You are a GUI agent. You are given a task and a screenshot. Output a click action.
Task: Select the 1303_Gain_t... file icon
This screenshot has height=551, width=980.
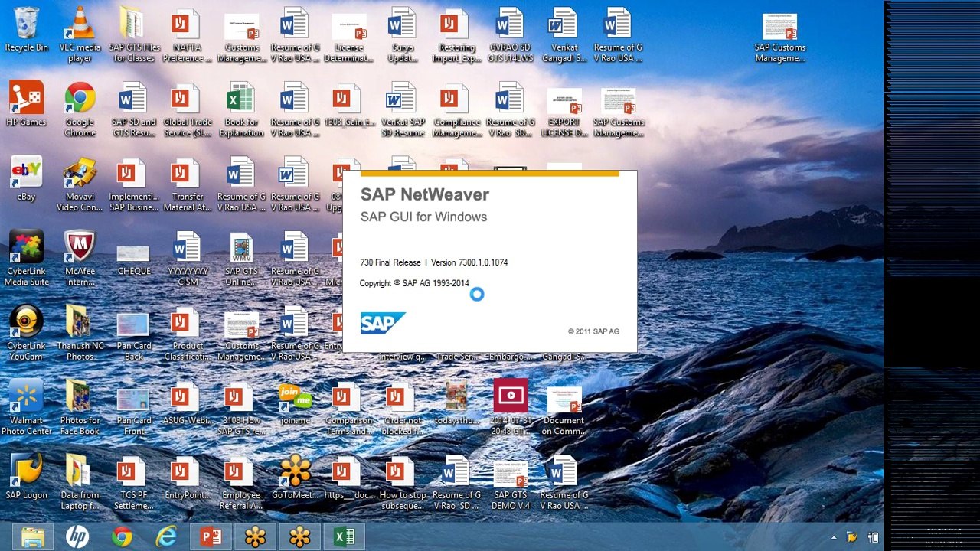click(x=348, y=105)
